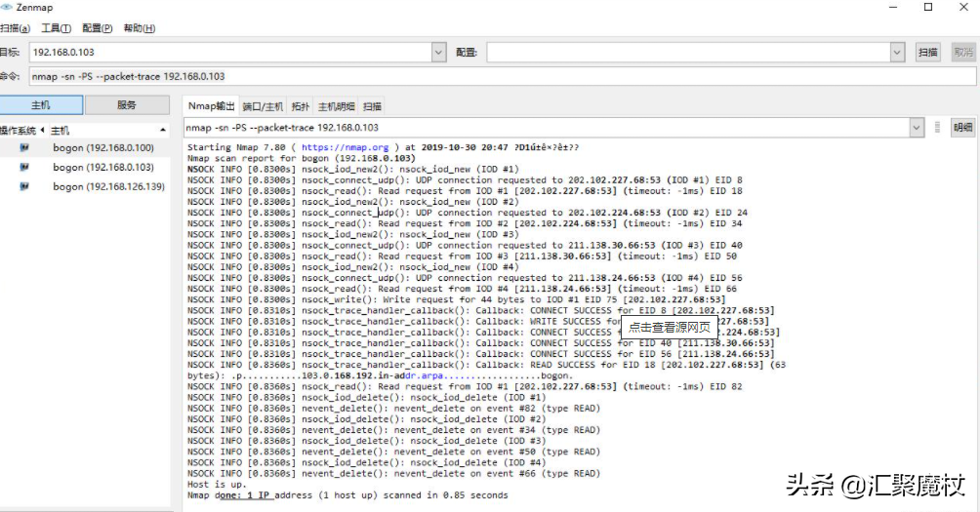
Task: Click the target field containing 192.168.0.103
Action: tap(230, 53)
